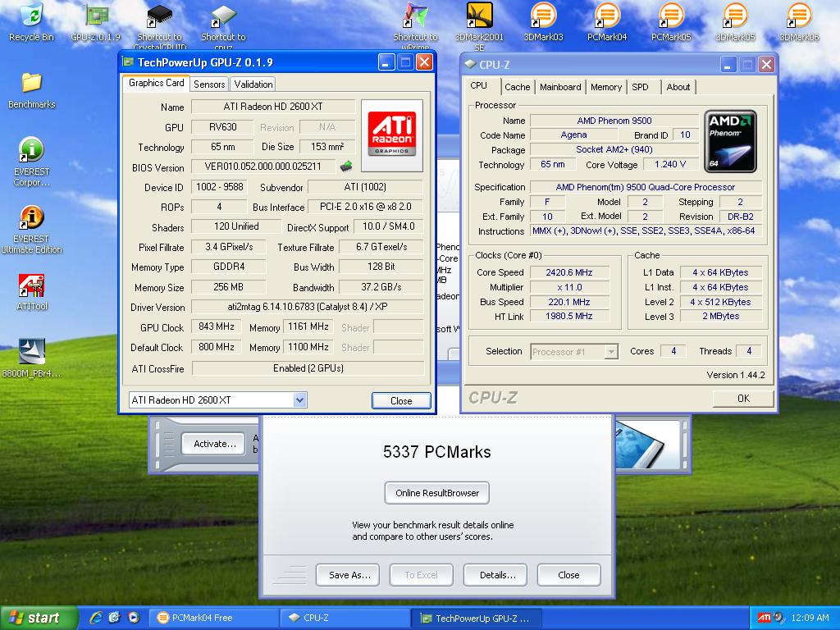The image size is (840, 630).
Task: Launch 3DMark03 desktop shortcut
Action: click(543, 21)
